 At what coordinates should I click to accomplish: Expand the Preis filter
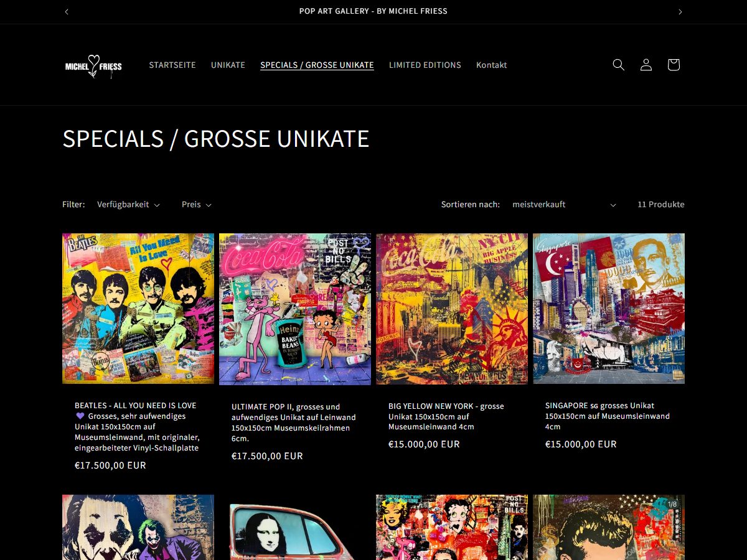tap(197, 204)
